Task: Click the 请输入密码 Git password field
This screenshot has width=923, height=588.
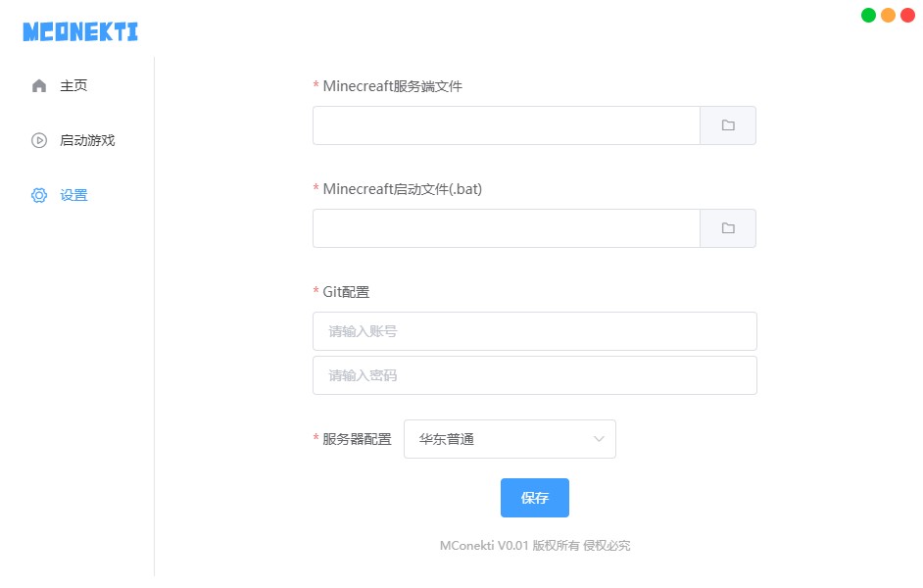Action: [534, 375]
